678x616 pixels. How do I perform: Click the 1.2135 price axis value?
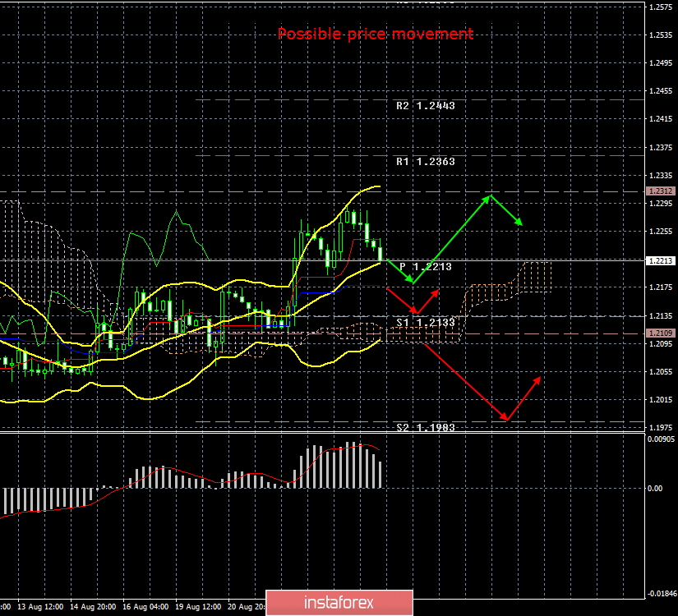click(x=661, y=316)
